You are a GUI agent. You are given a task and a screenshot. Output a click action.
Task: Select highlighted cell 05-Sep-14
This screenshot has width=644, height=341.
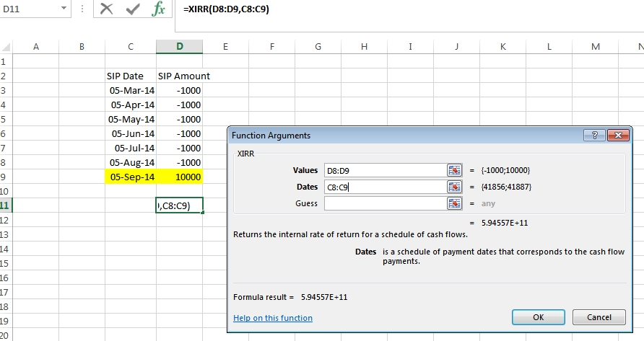pyautogui.click(x=131, y=177)
